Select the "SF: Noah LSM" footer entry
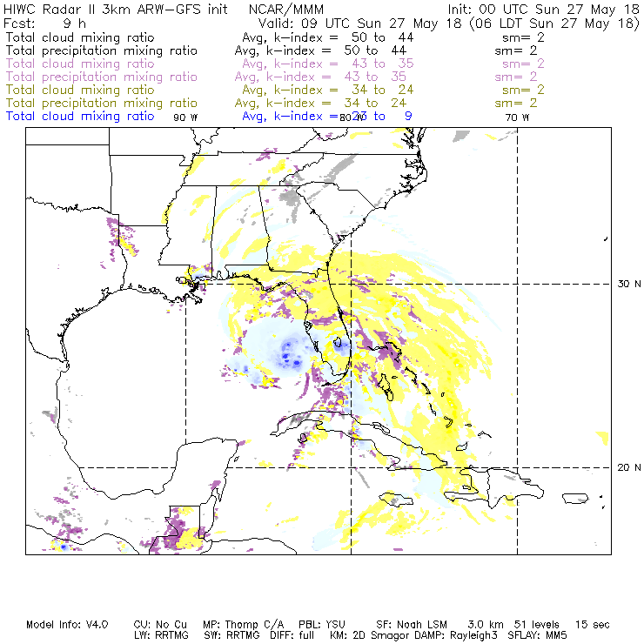The image size is (644, 644). [x=412, y=625]
